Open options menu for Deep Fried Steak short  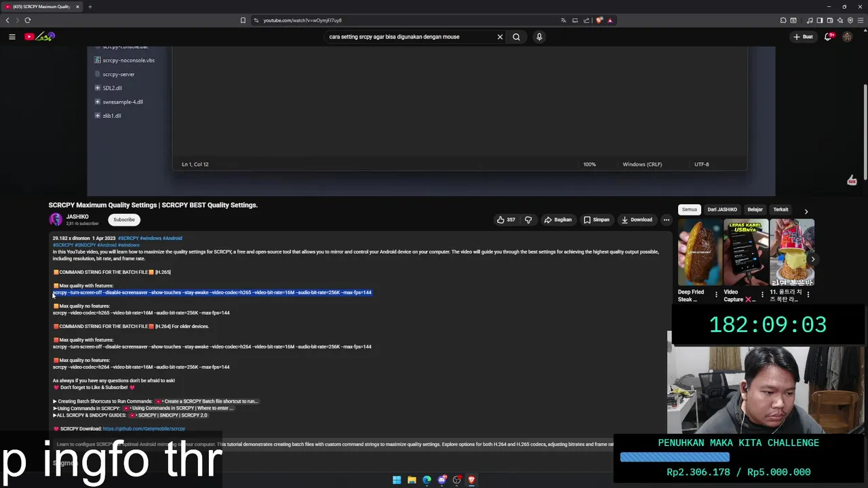tap(716, 295)
